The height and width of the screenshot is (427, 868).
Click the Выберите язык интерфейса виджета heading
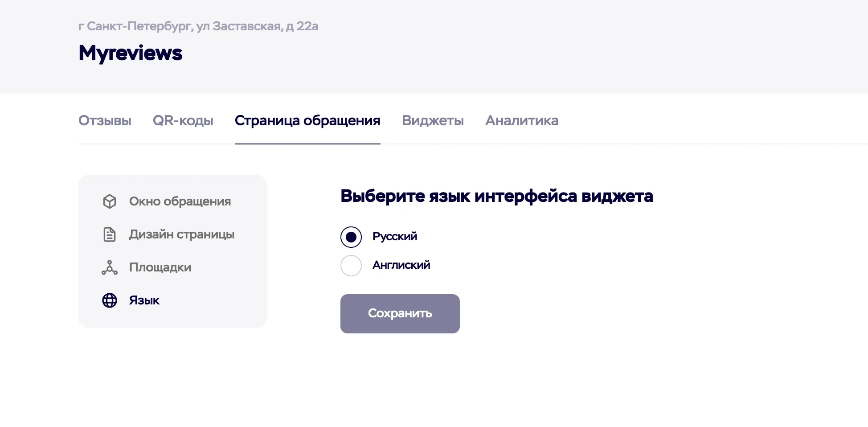coord(497,196)
